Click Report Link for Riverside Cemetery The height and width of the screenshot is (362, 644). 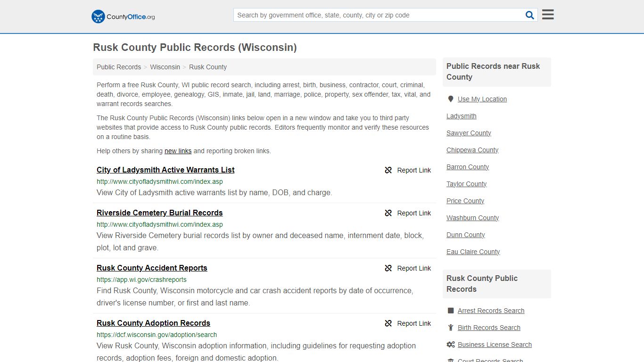tap(414, 213)
